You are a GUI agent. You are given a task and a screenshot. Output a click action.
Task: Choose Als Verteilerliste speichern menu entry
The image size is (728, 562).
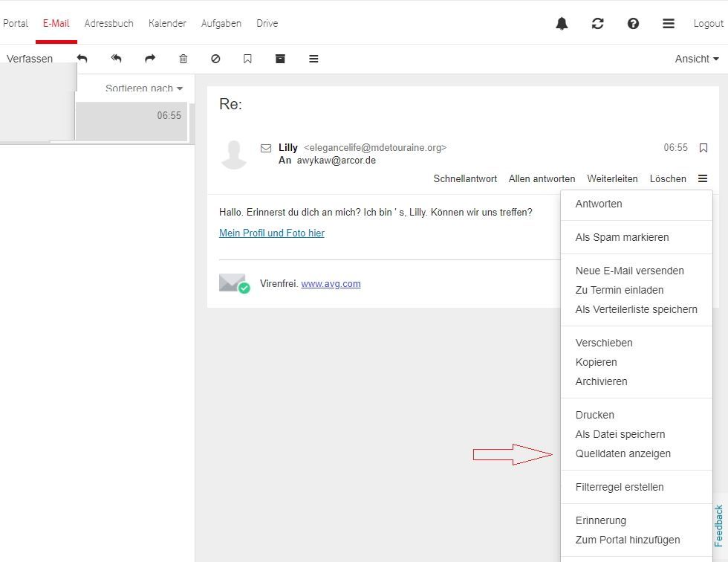pos(637,309)
